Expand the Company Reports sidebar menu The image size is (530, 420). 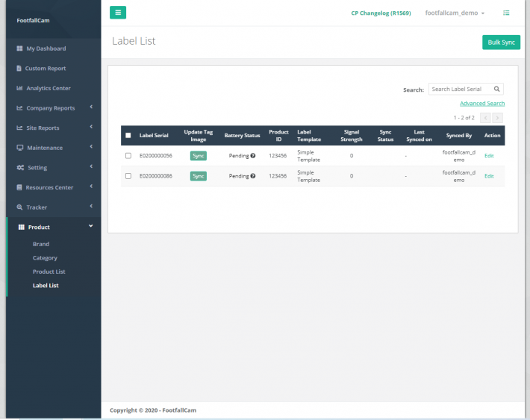point(51,108)
